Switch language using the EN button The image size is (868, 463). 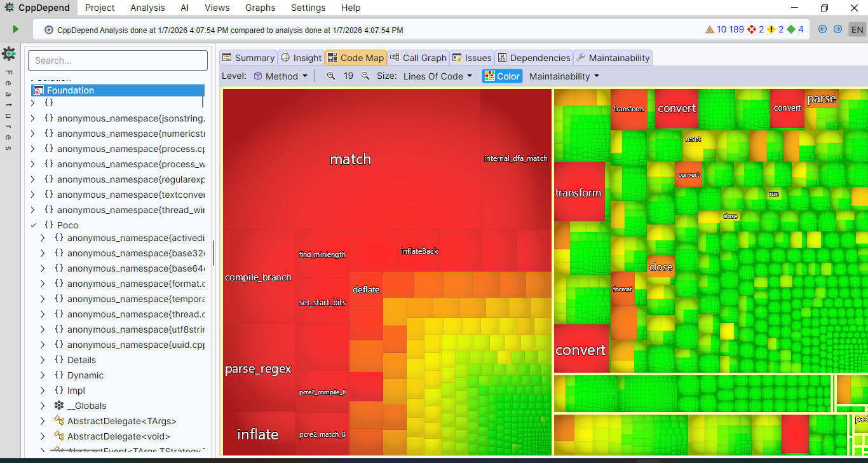tap(857, 30)
